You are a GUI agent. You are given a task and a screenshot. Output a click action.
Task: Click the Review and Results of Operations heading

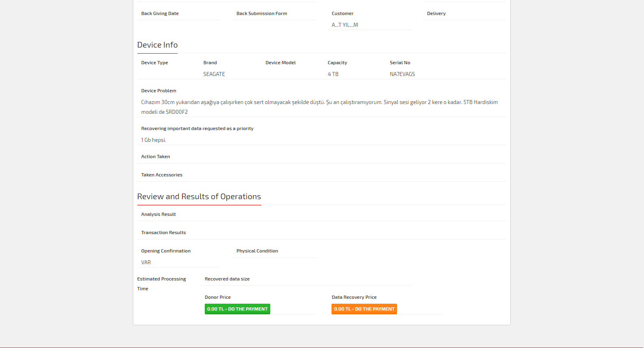(199, 197)
